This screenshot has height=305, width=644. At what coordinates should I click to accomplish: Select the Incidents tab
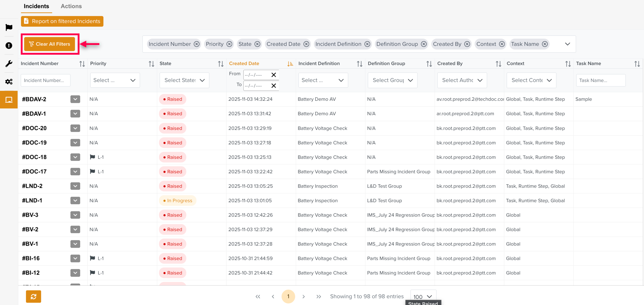pos(36,6)
